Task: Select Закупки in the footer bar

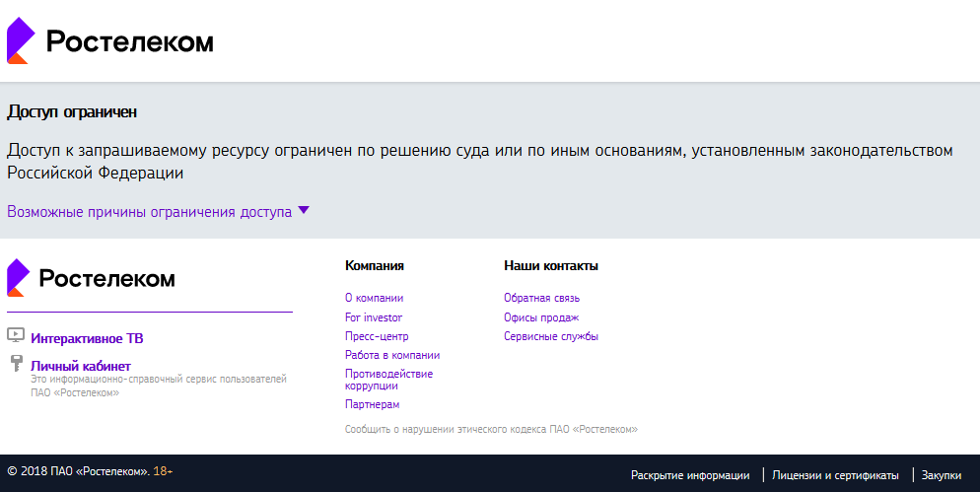Action: 942,475
